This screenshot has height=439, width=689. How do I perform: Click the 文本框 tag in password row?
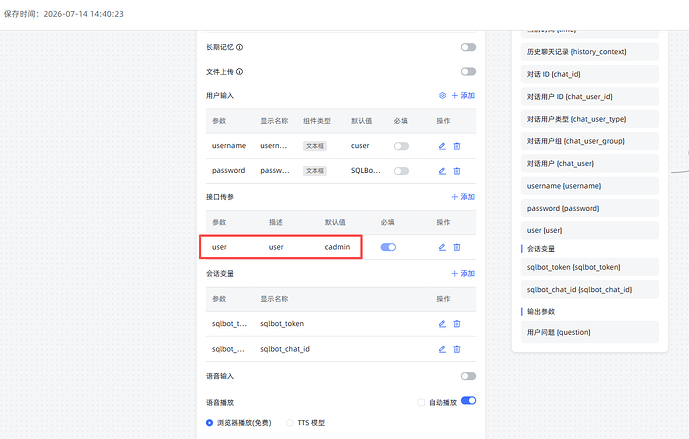315,171
